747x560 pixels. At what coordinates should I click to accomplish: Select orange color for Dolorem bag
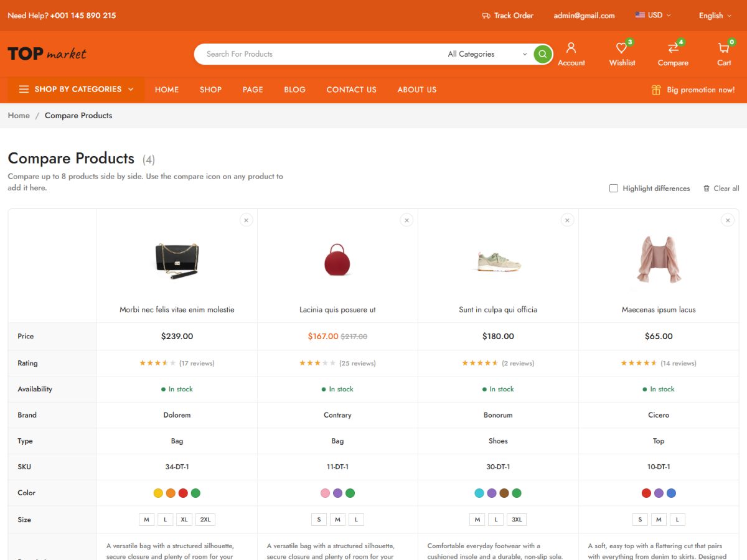point(171,493)
